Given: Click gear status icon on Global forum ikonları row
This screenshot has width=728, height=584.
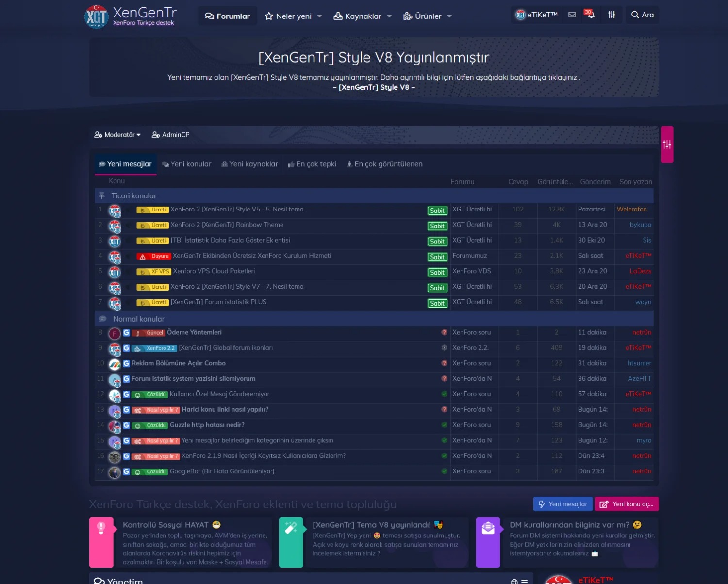Looking at the screenshot, I should (444, 348).
